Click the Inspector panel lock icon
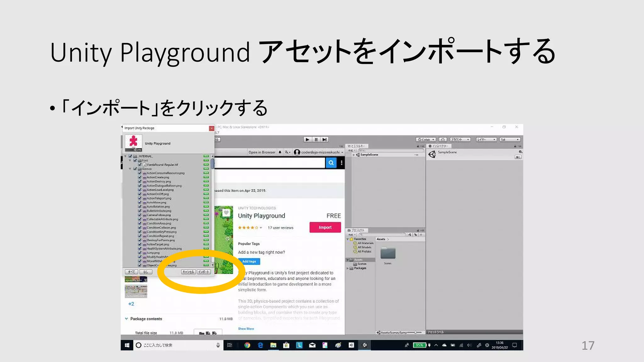The height and width of the screenshot is (362, 644). (x=515, y=146)
